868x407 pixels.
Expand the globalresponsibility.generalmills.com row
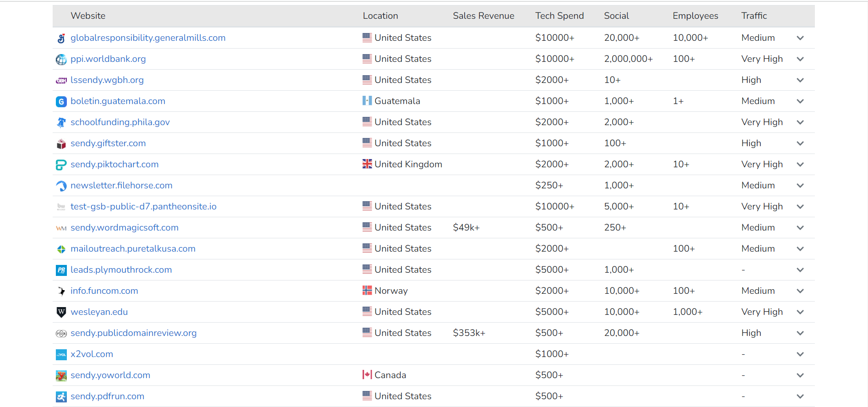800,38
